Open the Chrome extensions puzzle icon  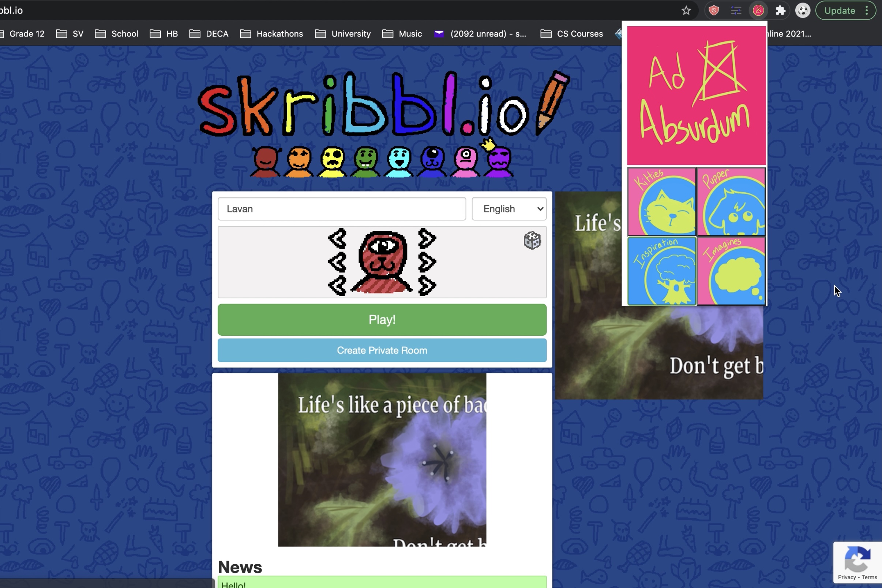[x=780, y=11]
